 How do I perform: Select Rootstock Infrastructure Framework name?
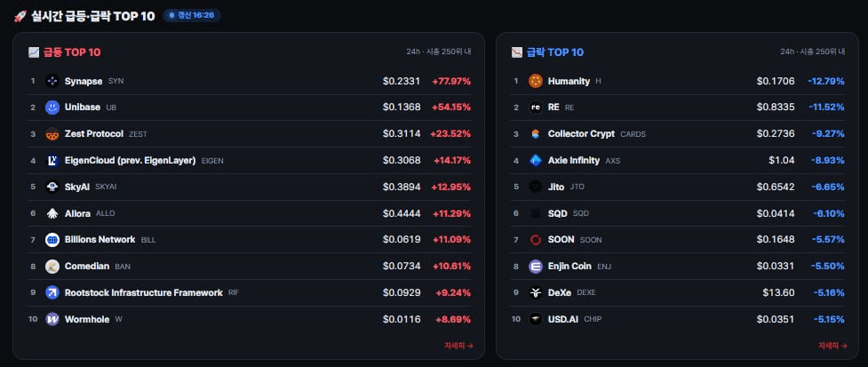(143, 292)
